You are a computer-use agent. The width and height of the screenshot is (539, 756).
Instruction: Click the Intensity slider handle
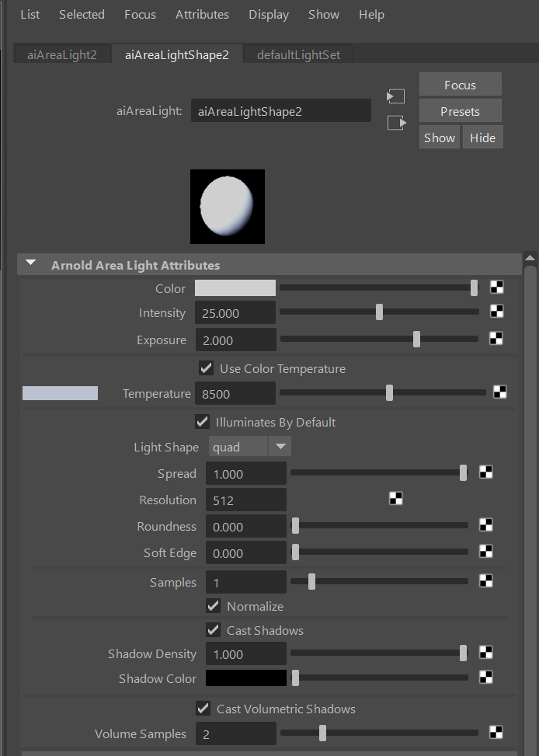pos(380,312)
